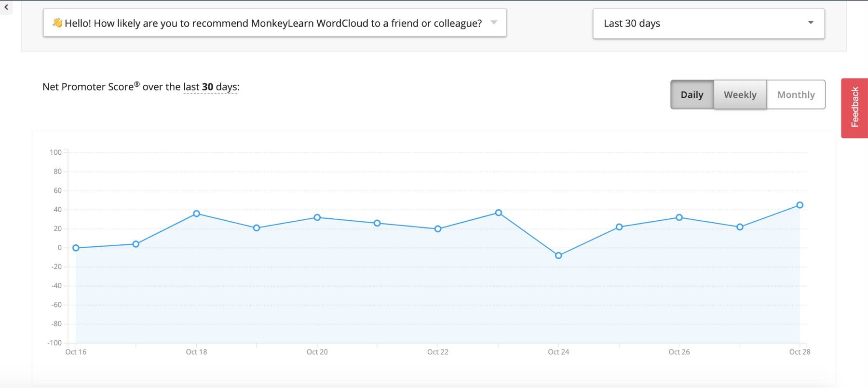Click the final Oct 28 data point

[800, 205]
